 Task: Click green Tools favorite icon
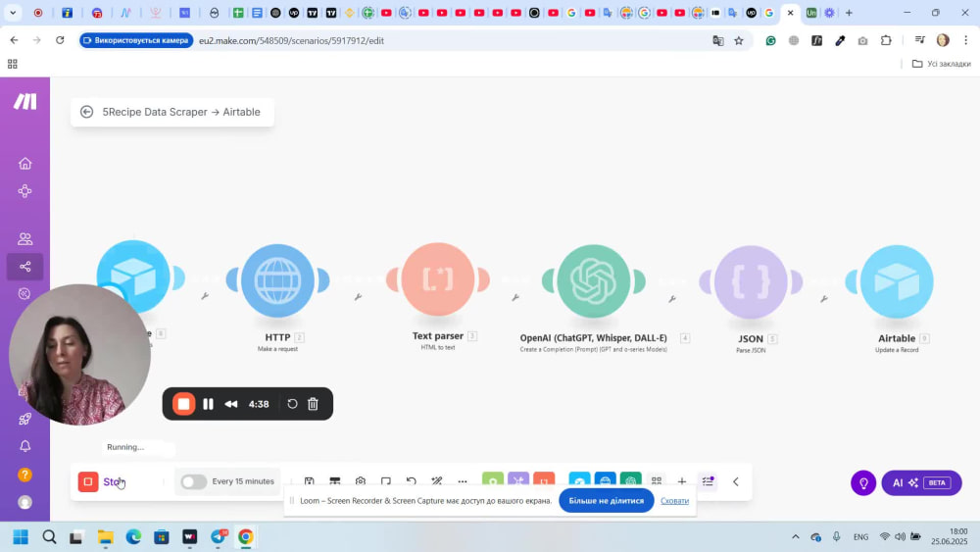coord(493,480)
